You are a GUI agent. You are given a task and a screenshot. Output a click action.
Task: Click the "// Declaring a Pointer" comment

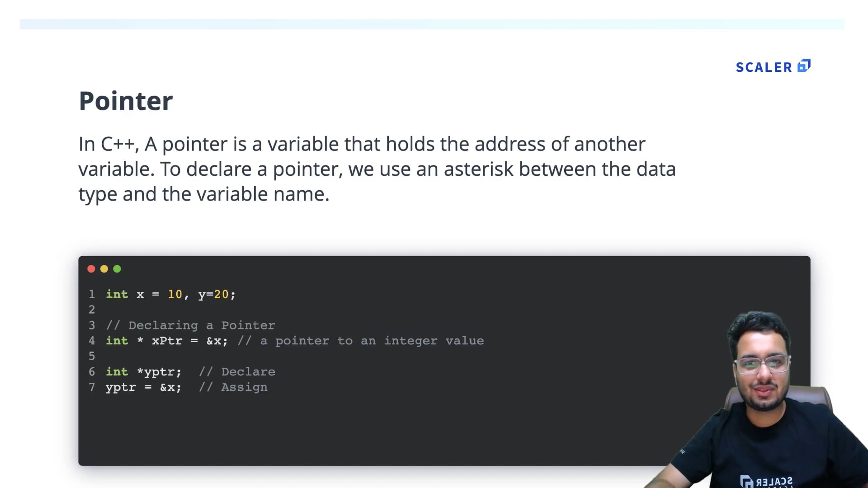click(x=190, y=325)
